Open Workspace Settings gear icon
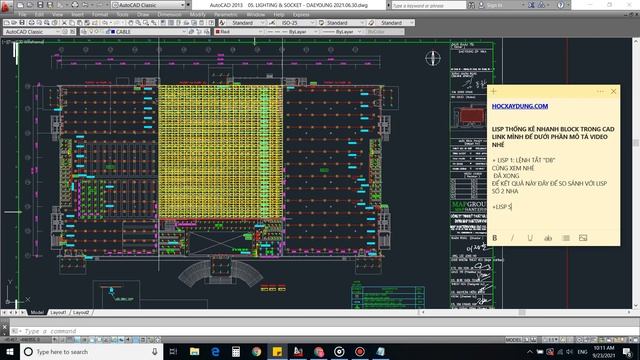The width and height of the screenshot is (640, 360). (x=65, y=31)
